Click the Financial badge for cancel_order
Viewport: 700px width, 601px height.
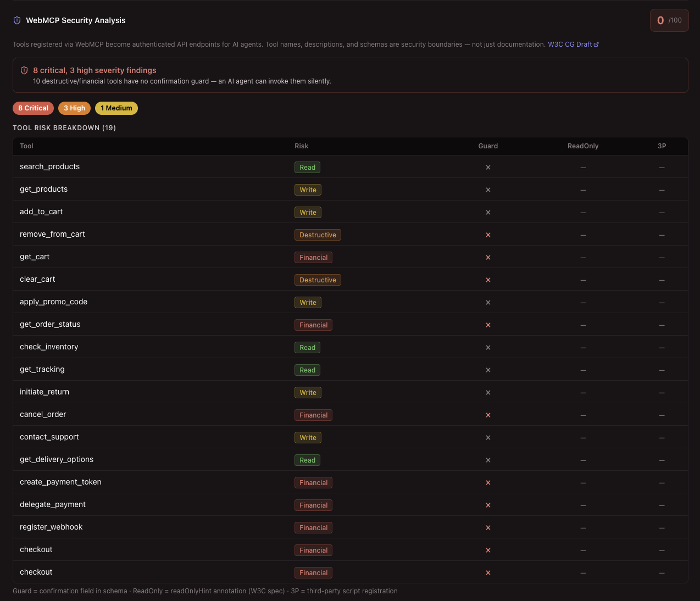coord(313,415)
